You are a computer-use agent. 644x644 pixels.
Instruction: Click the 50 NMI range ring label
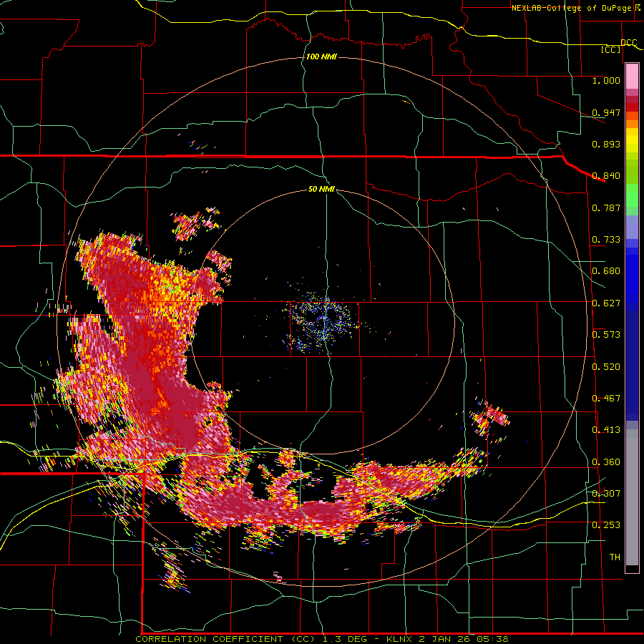point(321,190)
